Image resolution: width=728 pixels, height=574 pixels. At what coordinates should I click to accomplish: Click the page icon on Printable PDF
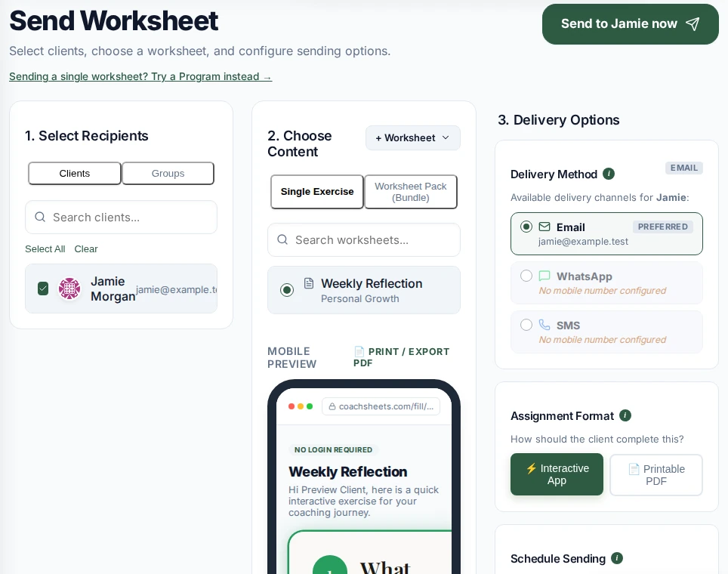coord(634,469)
